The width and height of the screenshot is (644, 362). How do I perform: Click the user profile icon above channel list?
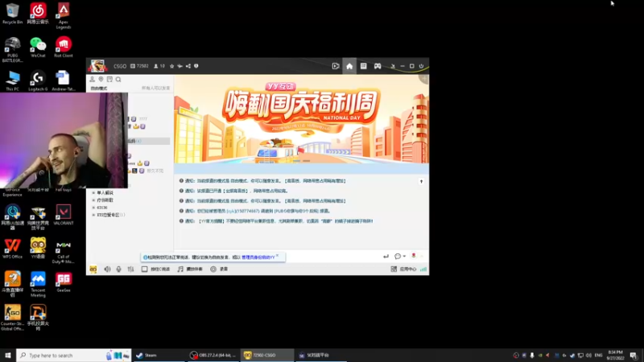pos(92,79)
